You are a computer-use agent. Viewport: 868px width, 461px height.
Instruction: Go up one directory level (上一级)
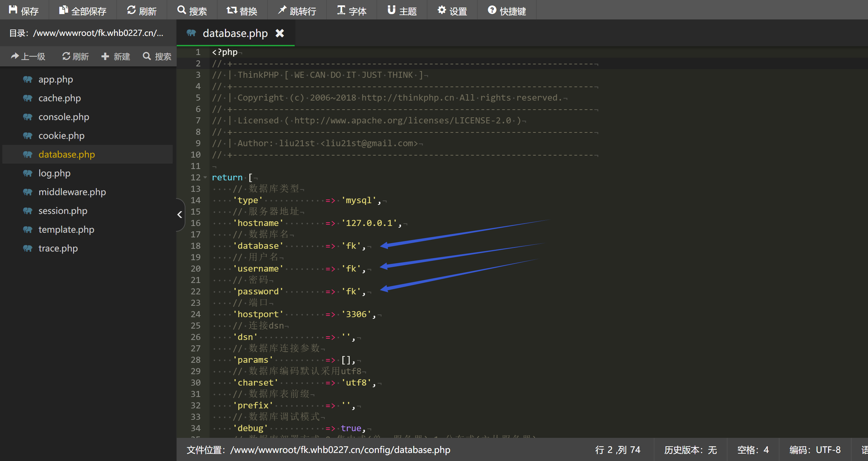pyautogui.click(x=28, y=56)
